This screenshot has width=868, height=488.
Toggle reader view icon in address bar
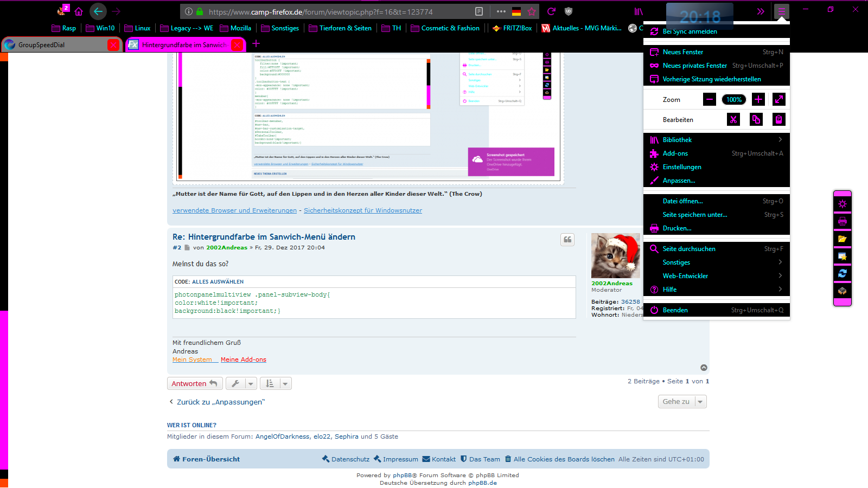(479, 11)
